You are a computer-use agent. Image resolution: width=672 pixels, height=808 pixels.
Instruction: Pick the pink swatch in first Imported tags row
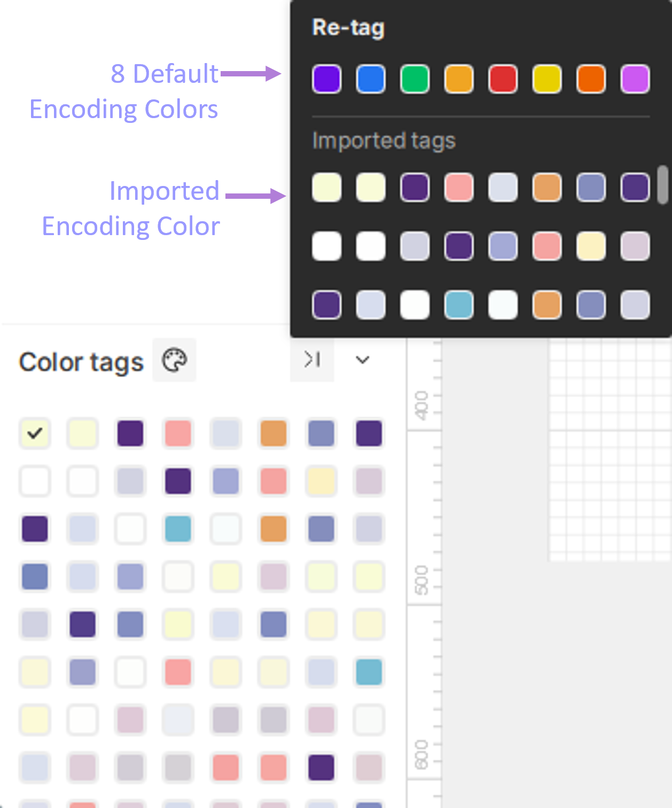(x=459, y=188)
